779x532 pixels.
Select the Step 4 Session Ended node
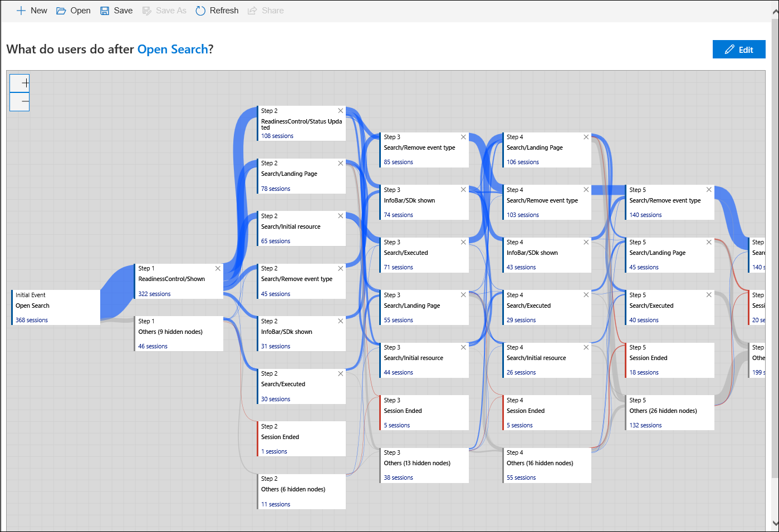(x=525, y=411)
